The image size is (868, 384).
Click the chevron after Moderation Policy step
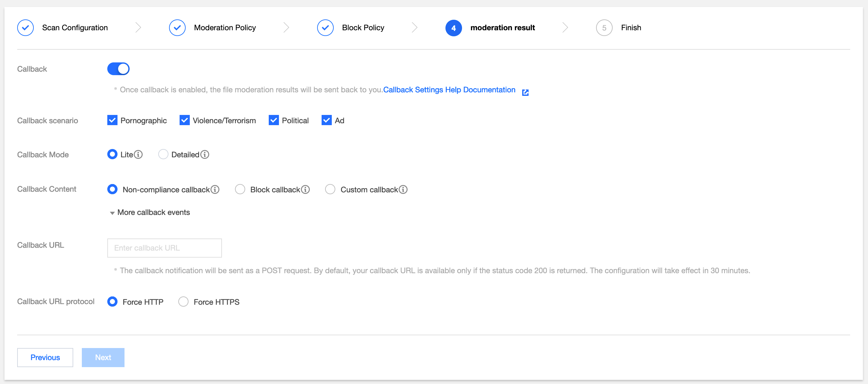tap(286, 28)
